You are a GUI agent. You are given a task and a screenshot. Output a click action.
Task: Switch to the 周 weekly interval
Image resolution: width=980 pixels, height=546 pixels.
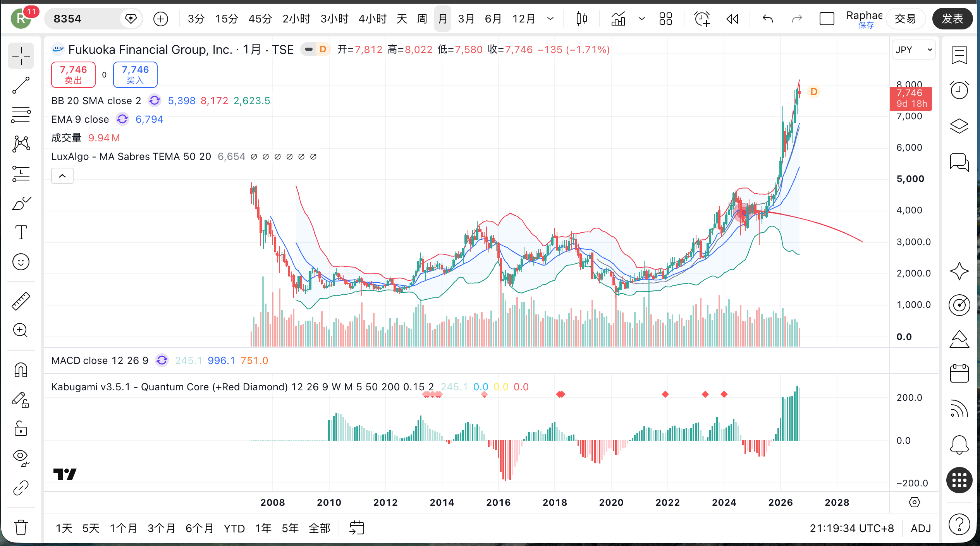point(422,19)
